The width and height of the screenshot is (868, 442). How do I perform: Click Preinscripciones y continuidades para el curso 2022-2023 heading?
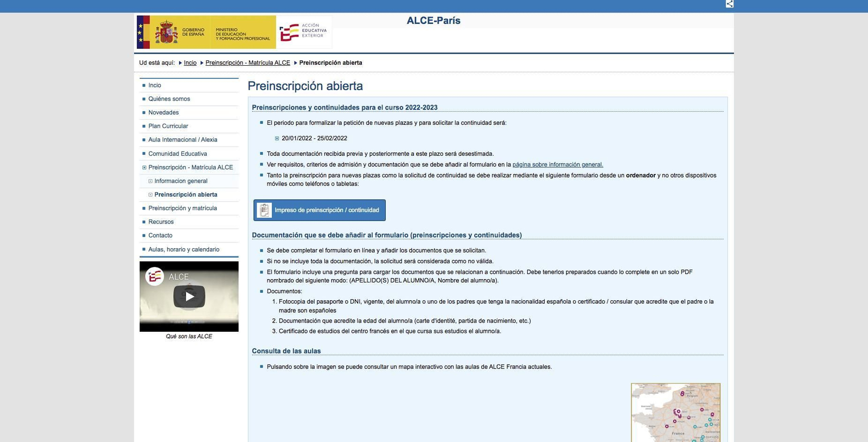pos(344,108)
